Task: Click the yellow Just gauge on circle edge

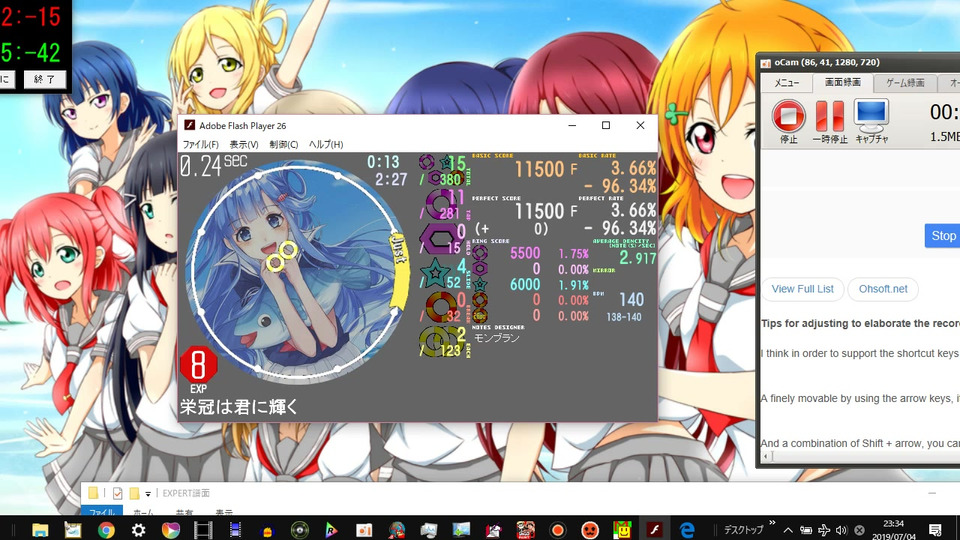Action: 400,270
